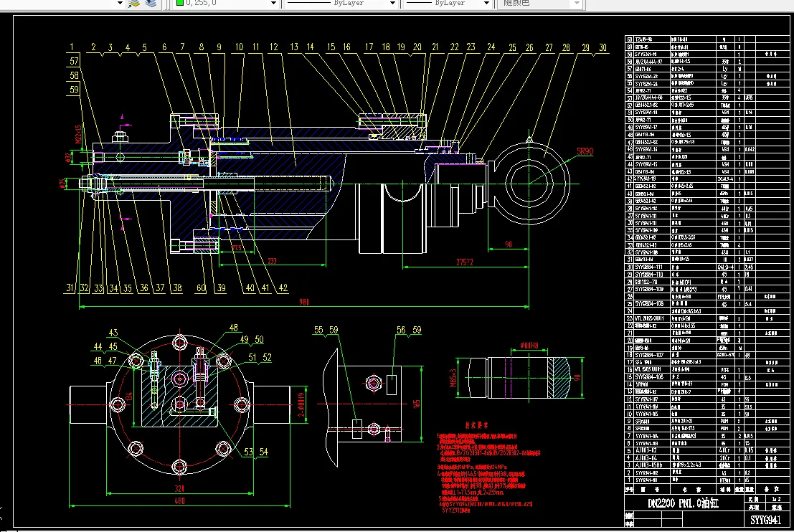Select the φ25 red dimension text
Image resolution: width=794 pixels, height=532 pixels.
[63, 183]
